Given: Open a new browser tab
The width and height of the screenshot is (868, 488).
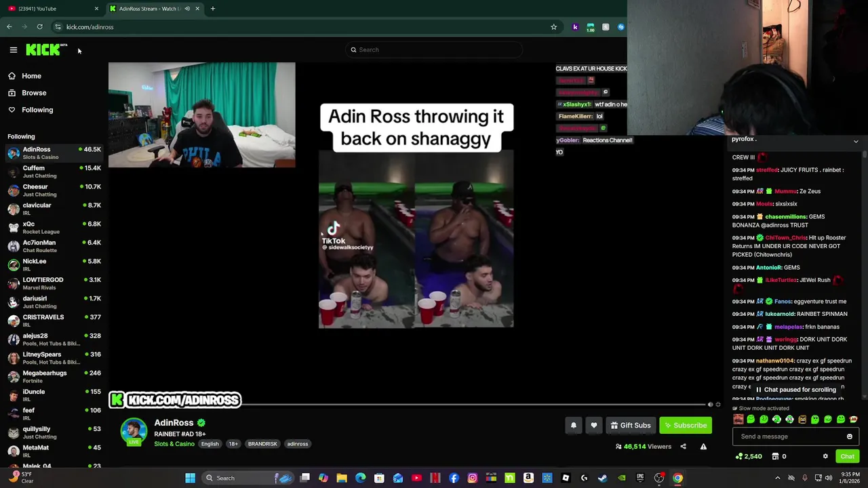Looking at the screenshot, I should [x=213, y=8].
